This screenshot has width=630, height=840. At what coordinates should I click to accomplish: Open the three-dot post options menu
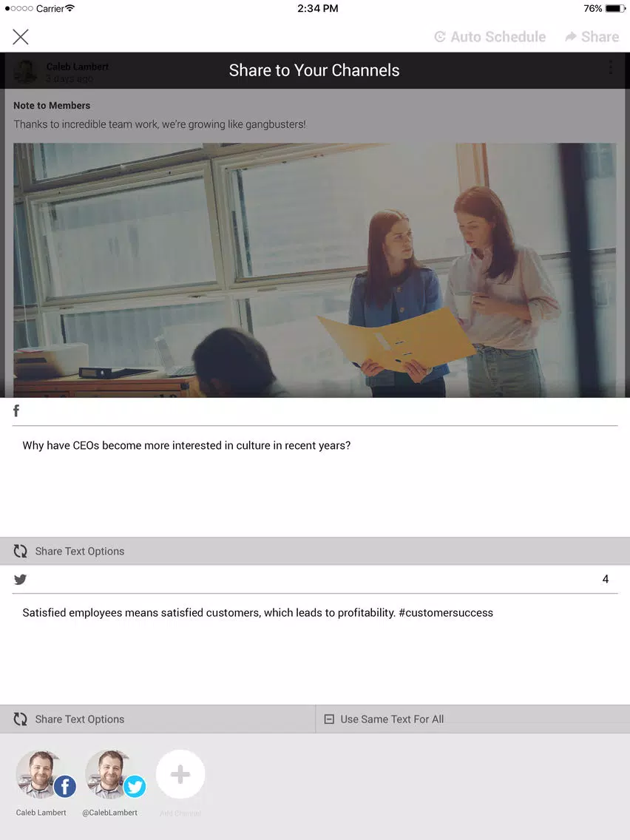[611, 67]
